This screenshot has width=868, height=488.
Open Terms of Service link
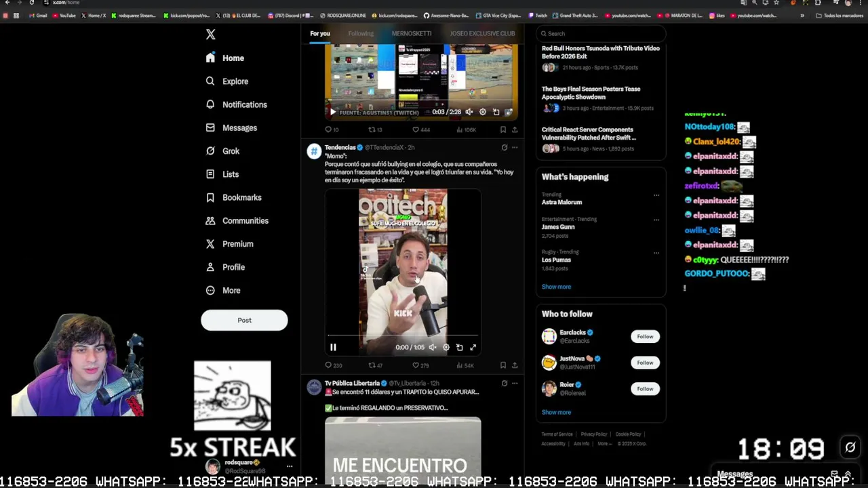[557, 434]
